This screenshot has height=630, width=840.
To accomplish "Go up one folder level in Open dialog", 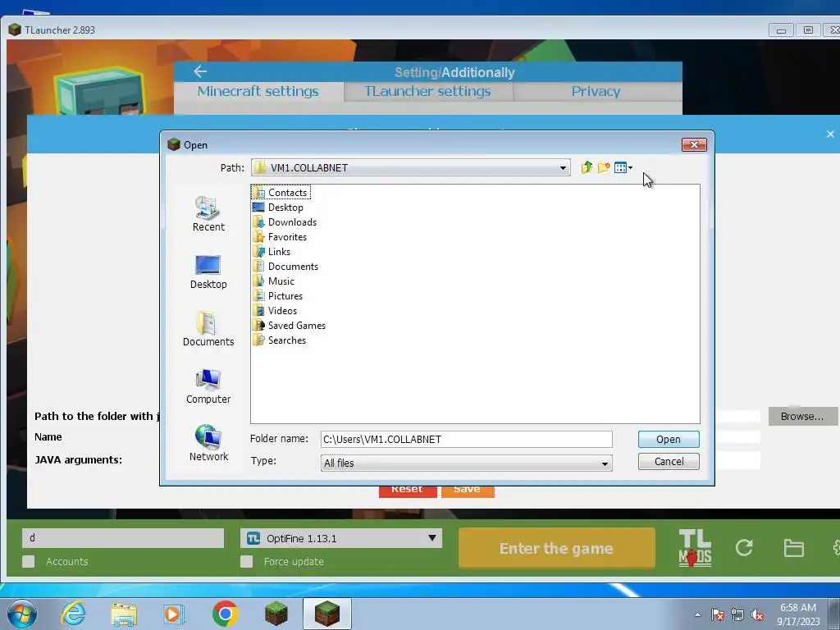I will pyautogui.click(x=587, y=167).
